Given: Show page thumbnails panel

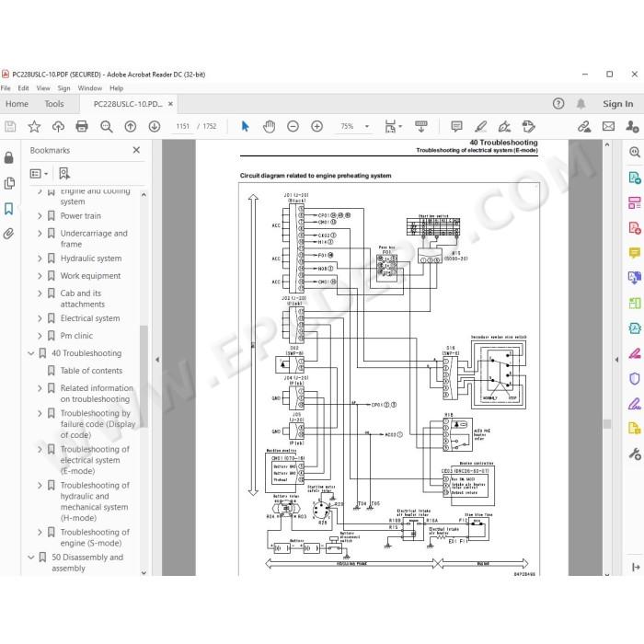Looking at the screenshot, I should click(x=9, y=183).
